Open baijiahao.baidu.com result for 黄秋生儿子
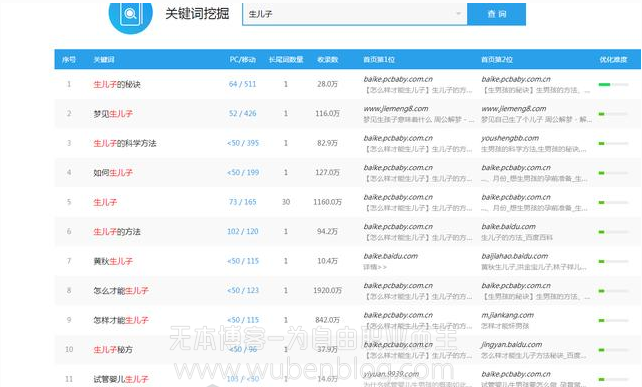This screenshot has height=387, width=642. tap(514, 256)
